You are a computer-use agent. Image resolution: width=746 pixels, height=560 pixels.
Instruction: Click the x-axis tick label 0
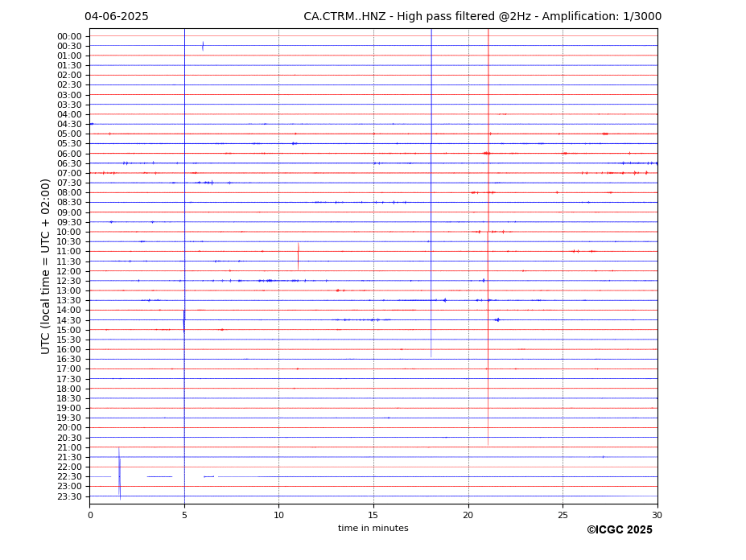(x=90, y=515)
